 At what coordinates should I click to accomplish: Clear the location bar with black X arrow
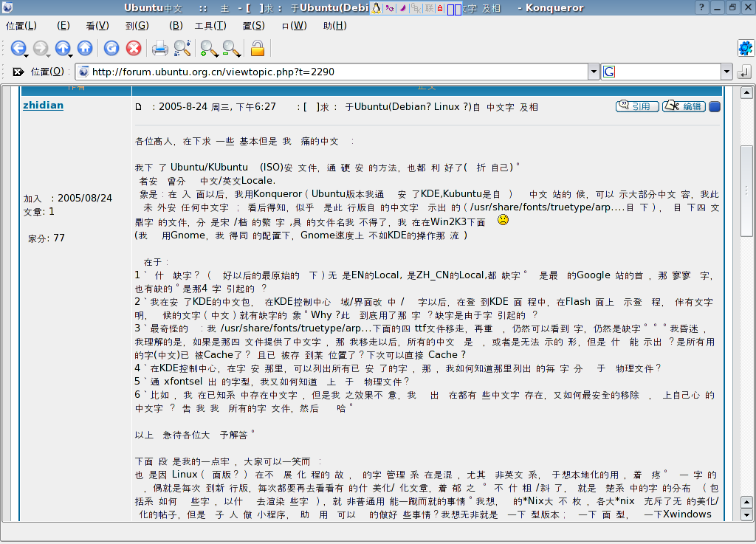(18, 72)
